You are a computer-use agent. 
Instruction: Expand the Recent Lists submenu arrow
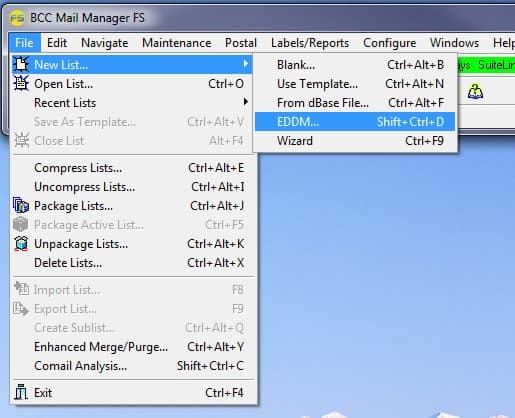point(246,102)
